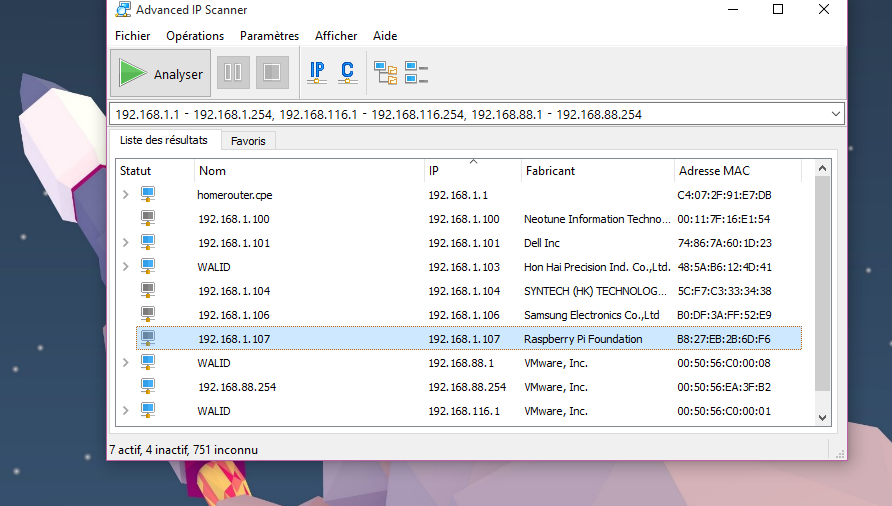Image resolution: width=892 pixels, height=506 pixels.
Task: Open the IP range history dropdown arrow
Action: pos(836,114)
